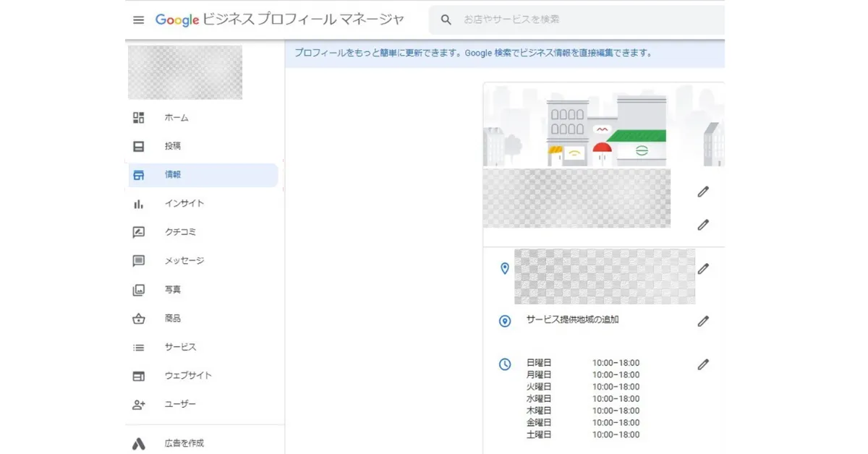Screen dimensions: 868x454
Task: Click the clock icon beside business hours
Action: (x=505, y=364)
